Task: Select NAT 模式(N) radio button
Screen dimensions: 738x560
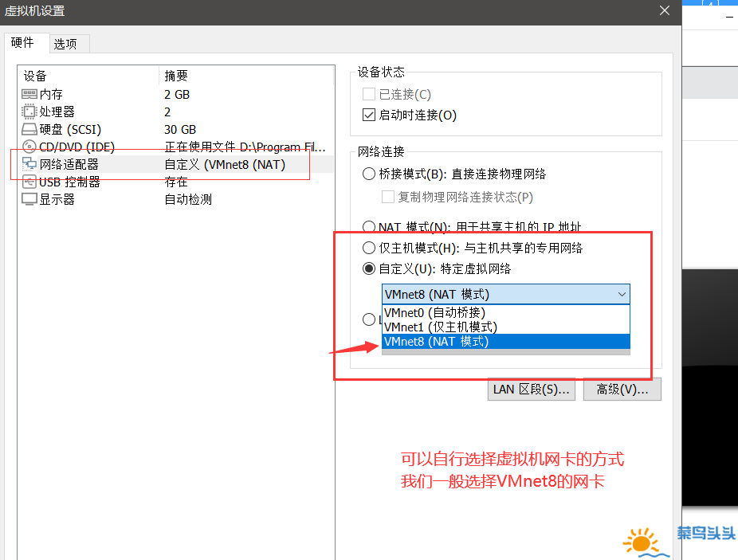Action: pos(368,227)
